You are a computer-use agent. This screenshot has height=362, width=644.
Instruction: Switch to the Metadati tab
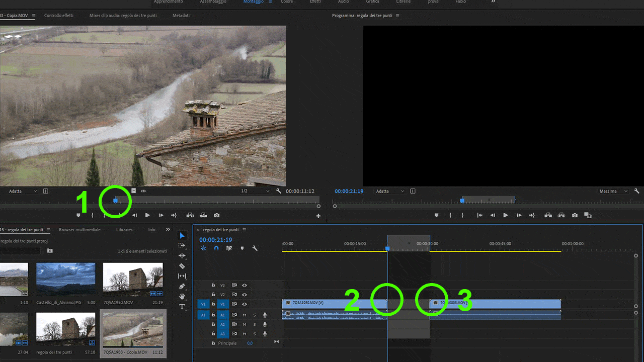click(181, 16)
